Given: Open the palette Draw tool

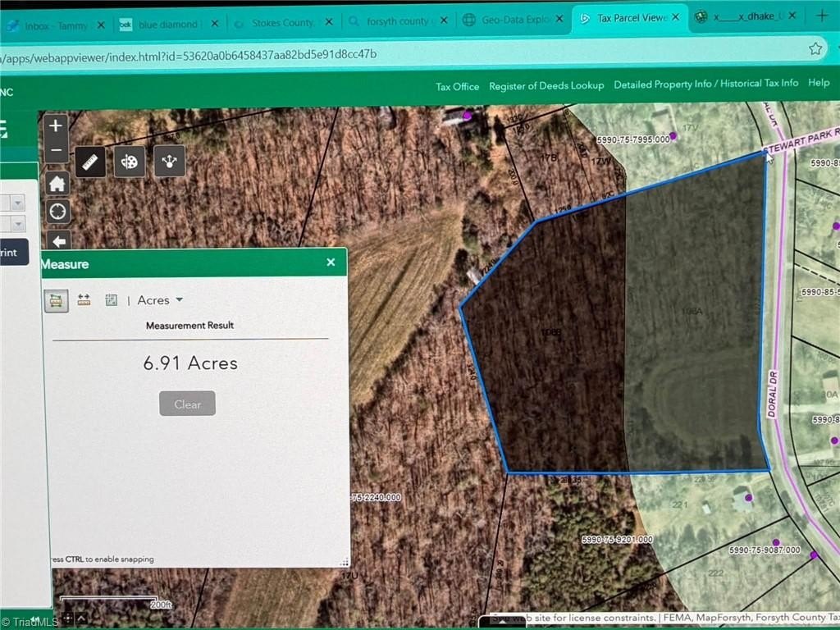Looking at the screenshot, I should [130, 161].
